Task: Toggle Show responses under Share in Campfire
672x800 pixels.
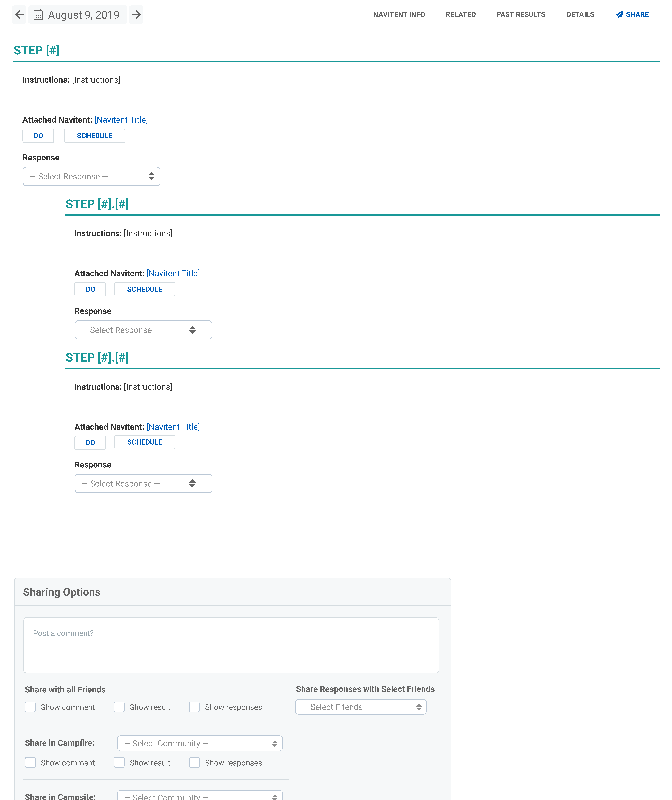Action: click(x=194, y=762)
